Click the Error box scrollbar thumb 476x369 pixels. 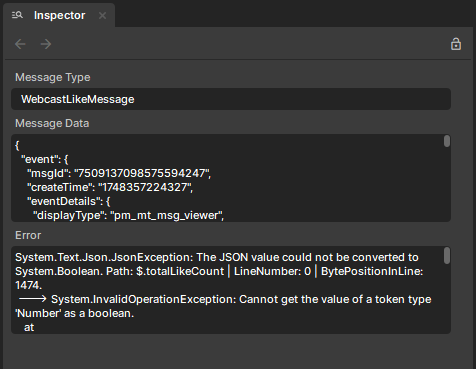click(x=447, y=256)
